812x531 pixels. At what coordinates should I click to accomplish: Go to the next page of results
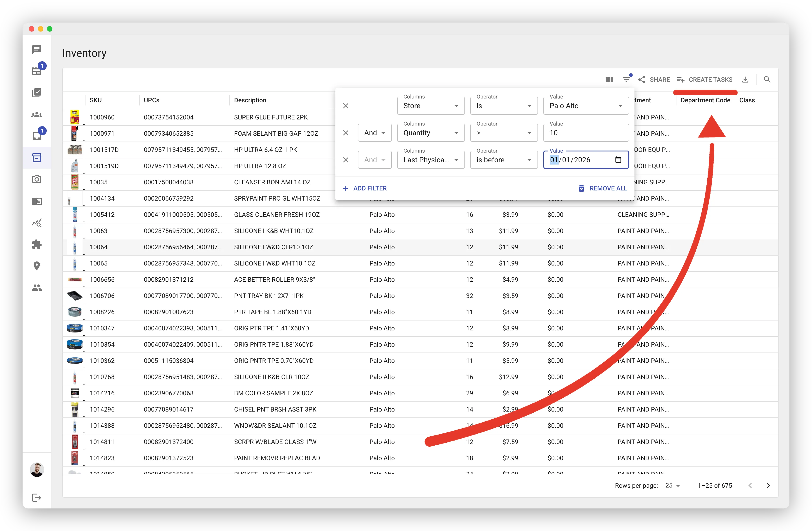tap(768, 486)
